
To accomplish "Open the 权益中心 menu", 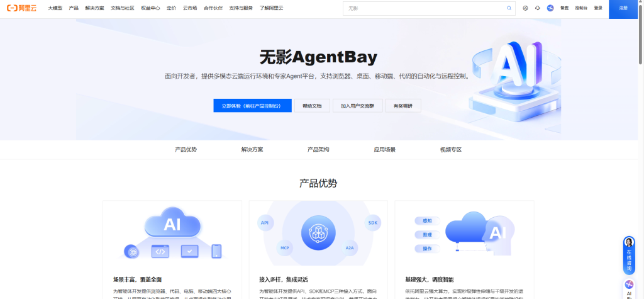I will pyautogui.click(x=150, y=8).
